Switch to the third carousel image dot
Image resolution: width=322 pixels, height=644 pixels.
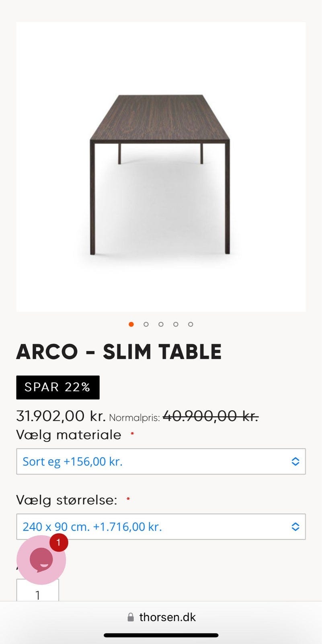161,324
